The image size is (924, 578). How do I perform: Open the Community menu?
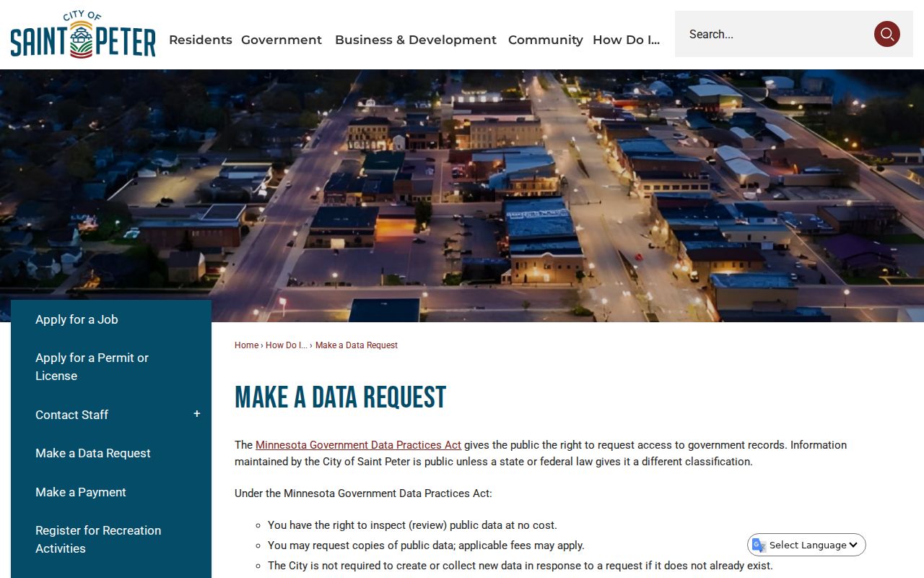546,40
